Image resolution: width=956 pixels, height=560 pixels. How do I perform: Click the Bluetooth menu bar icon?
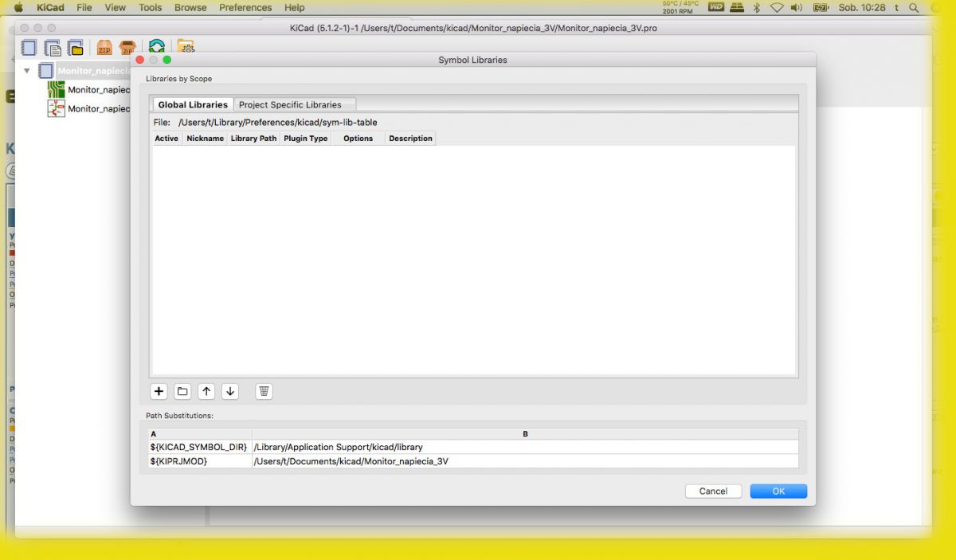point(757,7)
